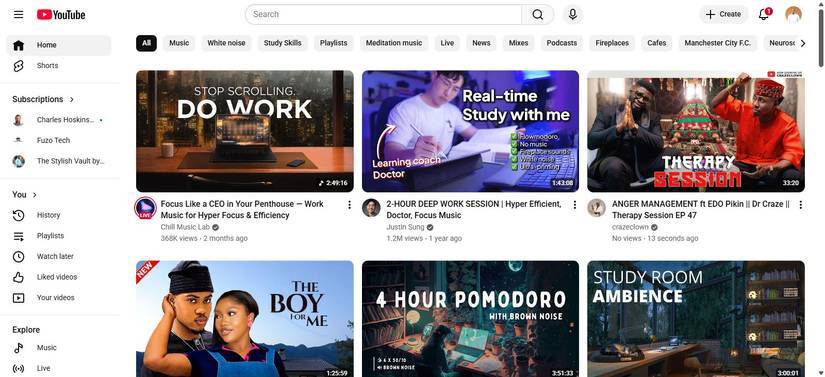Play the 4 HOUR POMODORO thumbnail
Screen dimensions: 825x377
(470, 319)
